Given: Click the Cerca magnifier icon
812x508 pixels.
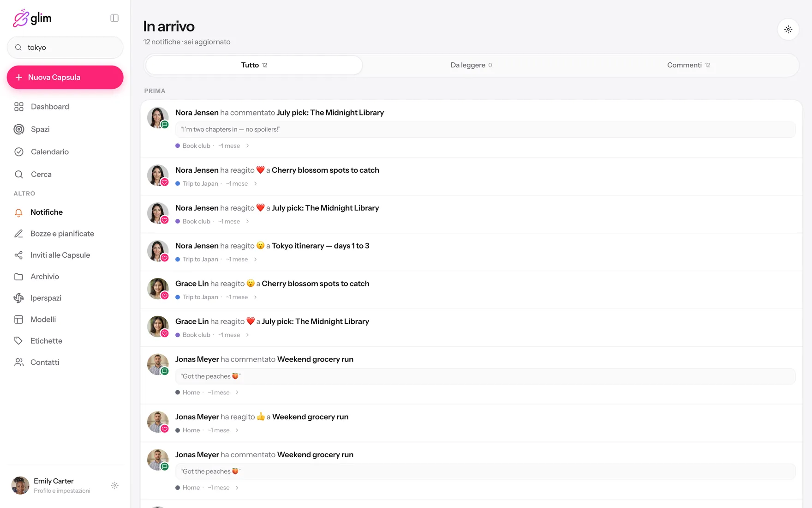Looking at the screenshot, I should [19, 175].
